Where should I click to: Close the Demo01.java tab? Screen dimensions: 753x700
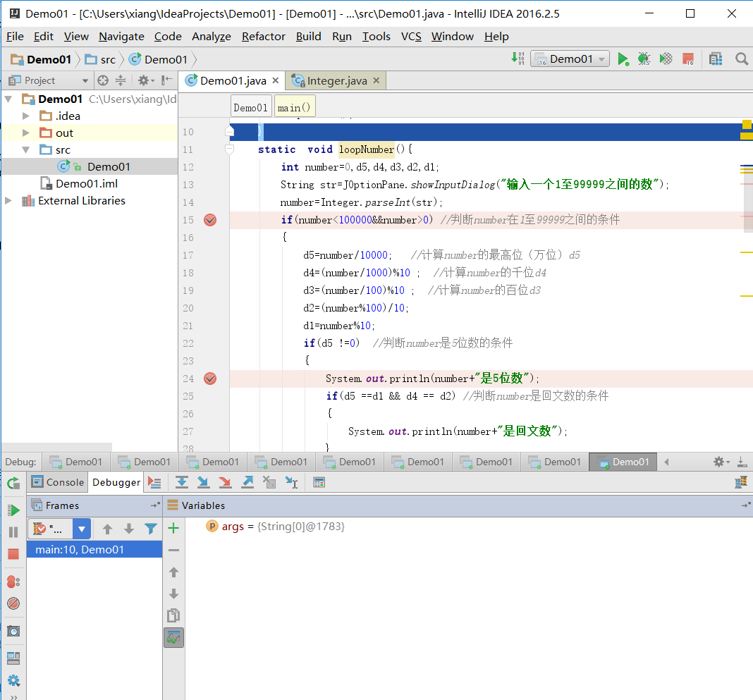(276, 80)
